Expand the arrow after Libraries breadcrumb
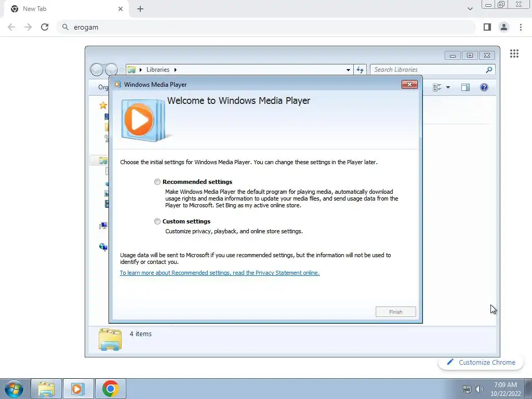 pyautogui.click(x=176, y=70)
